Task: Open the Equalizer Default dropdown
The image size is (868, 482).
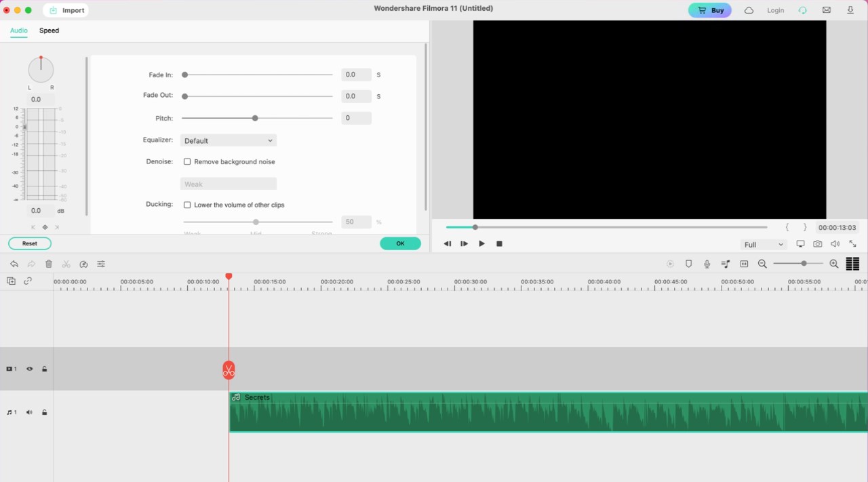Action: point(229,141)
